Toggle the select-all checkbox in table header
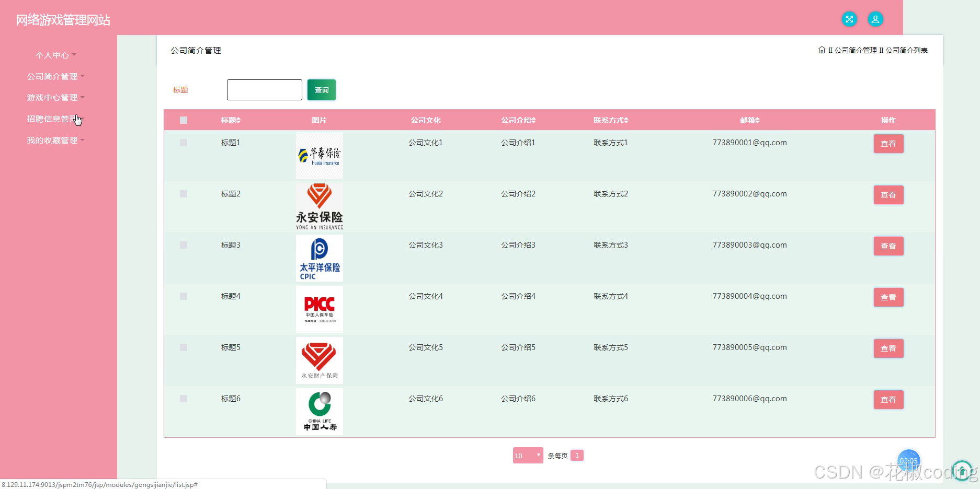The image size is (980, 489). point(184,120)
